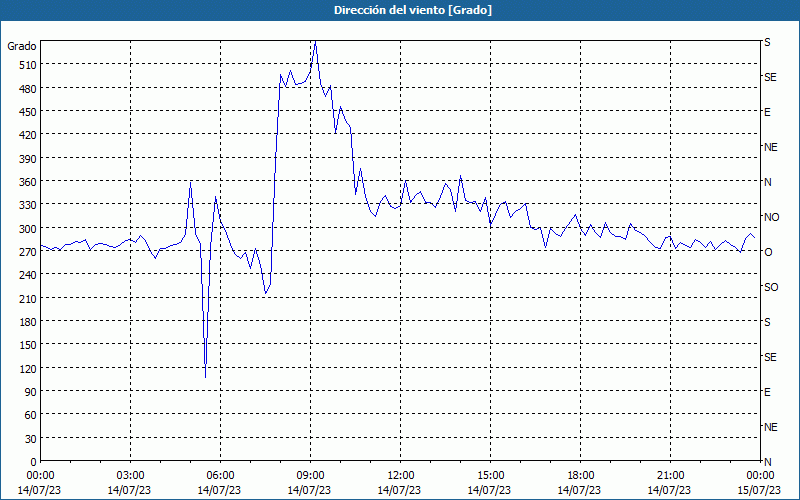
Task: Select the 'E' compass label level with 90
Action: (767, 392)
